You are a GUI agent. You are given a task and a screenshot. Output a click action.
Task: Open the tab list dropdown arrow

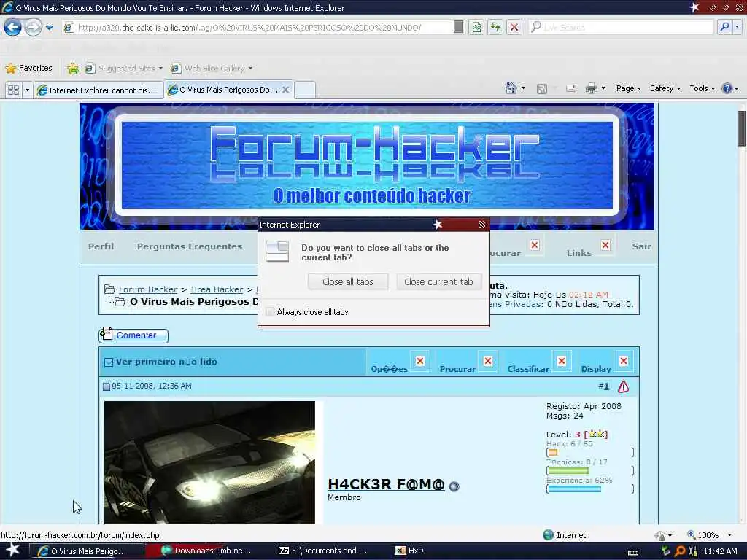(27, 90)
